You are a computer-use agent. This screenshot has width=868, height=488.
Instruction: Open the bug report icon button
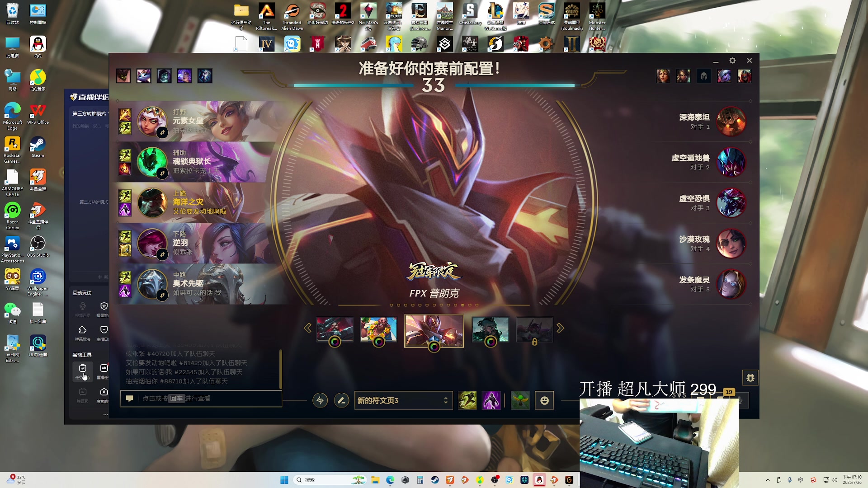pyautogui.click(x=750, y=378)
